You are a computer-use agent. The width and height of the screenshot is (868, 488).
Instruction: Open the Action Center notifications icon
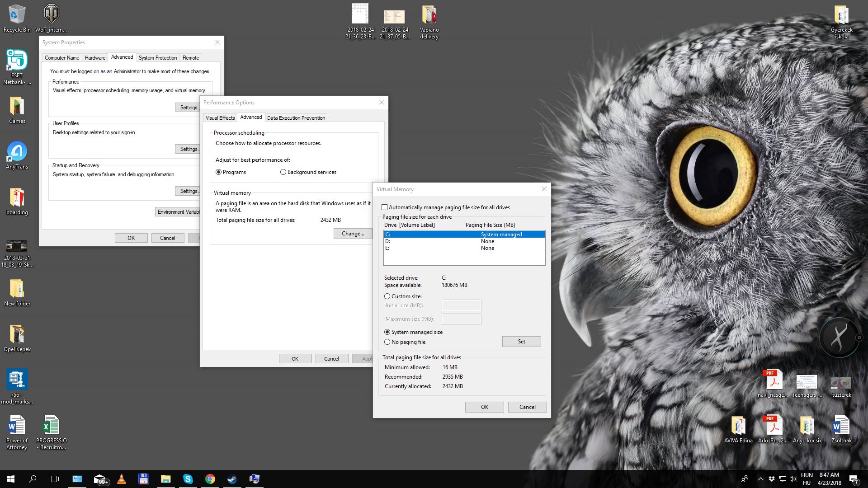[x=854, y=479]
